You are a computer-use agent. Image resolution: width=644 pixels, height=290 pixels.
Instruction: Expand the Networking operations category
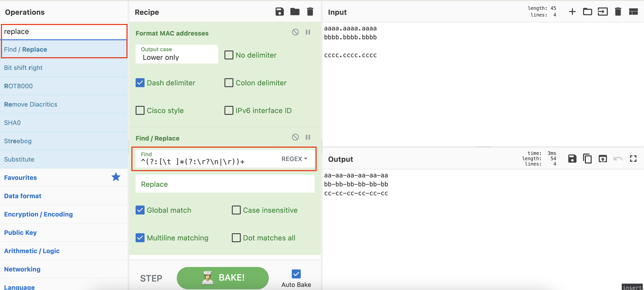[22, 269]
